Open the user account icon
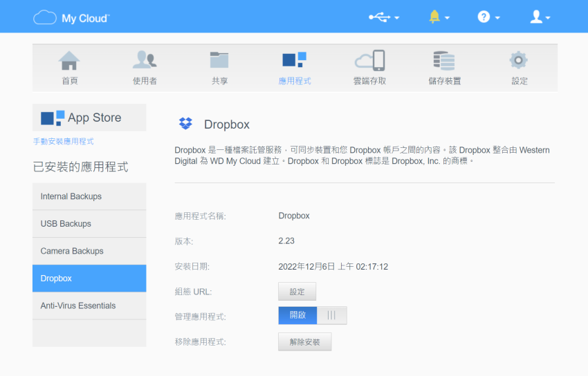588x376 pixels. (x=536, y=17)
